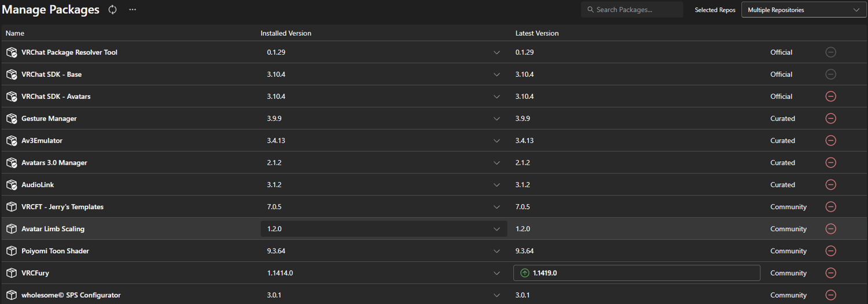Click box icon beside VRCFT - Jerry's Templates
This screenshot has width=868, height=304.
pyautogui.click(x=12, y=207)
